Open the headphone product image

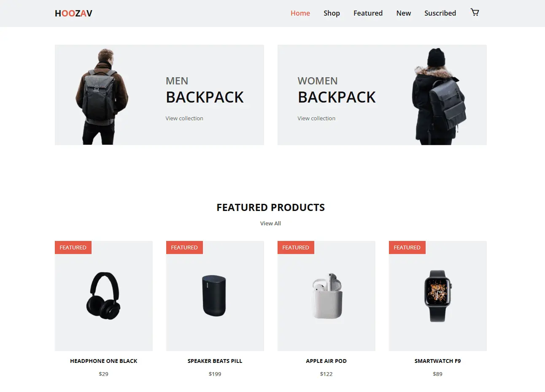(103, 296)
